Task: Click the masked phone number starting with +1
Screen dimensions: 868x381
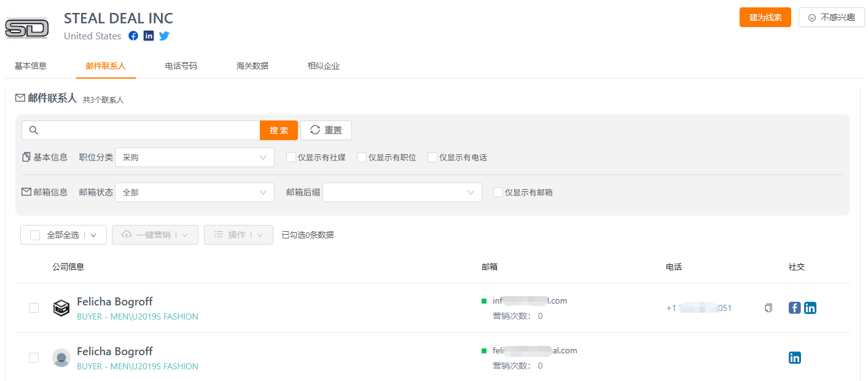Action: pyautogui.click(x=699, y=308)
